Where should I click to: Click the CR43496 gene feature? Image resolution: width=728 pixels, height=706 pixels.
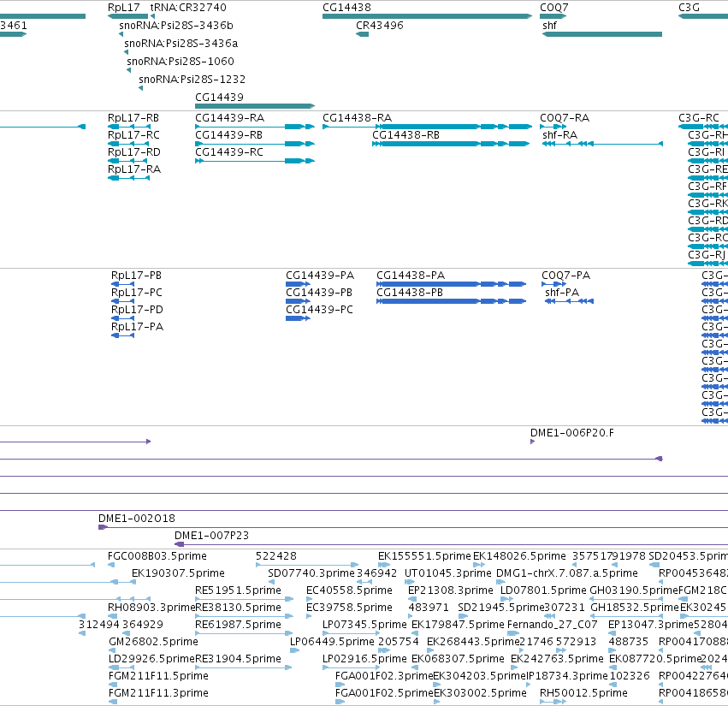[362, 34]
